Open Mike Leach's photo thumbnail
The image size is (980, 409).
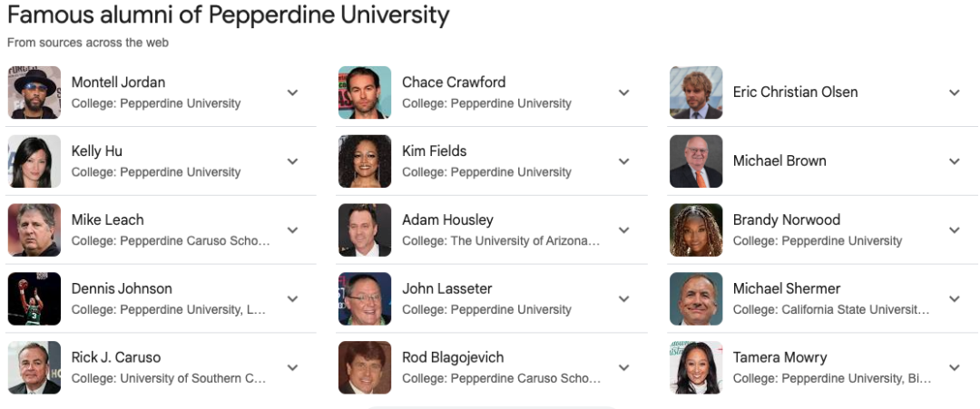(x=34, y=229)
